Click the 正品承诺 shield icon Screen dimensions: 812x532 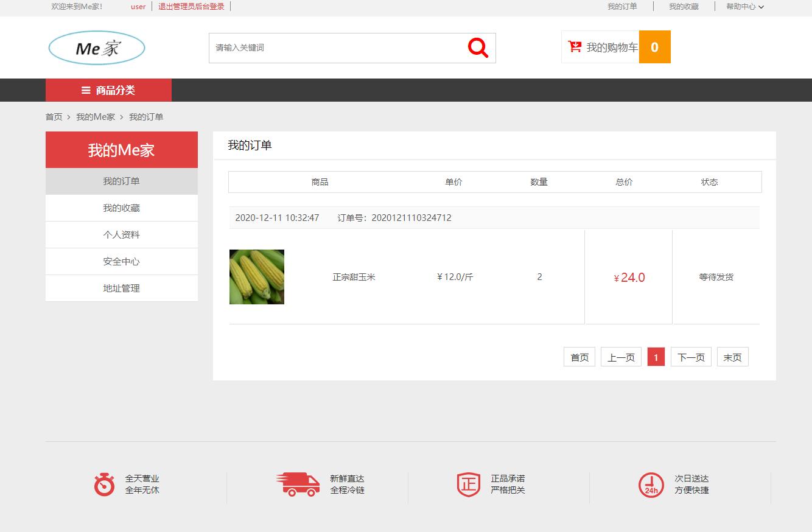468,486
